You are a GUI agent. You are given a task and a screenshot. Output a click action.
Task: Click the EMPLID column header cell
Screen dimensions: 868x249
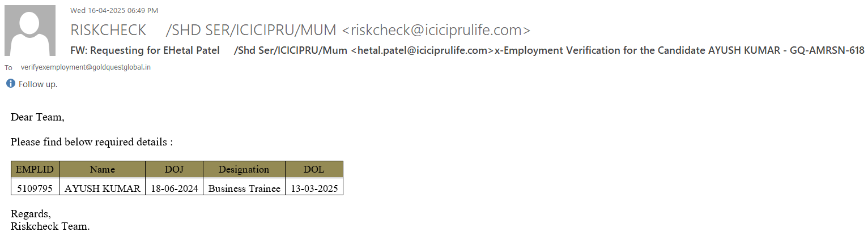[35, 169]
